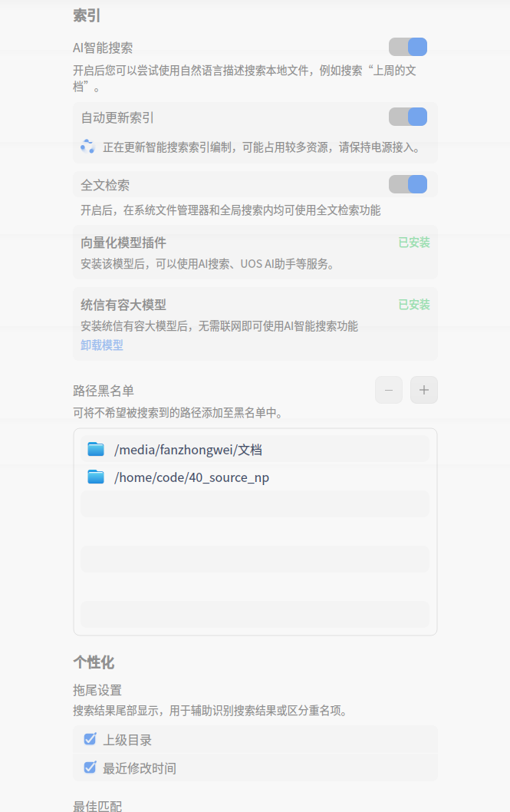Click the plus button to add blacklist path
This screenshot has height=812, width=510.
pos(423,390)
